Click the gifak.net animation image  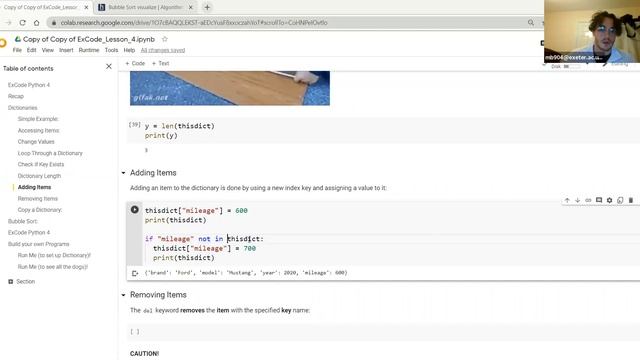(x=230, y=88)
